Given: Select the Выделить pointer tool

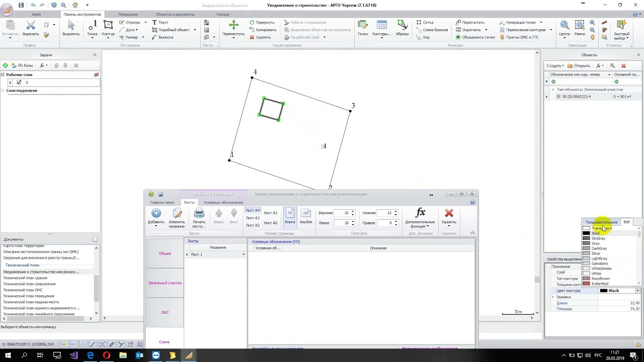Looking at the screenshot, I should pos(71,28).
